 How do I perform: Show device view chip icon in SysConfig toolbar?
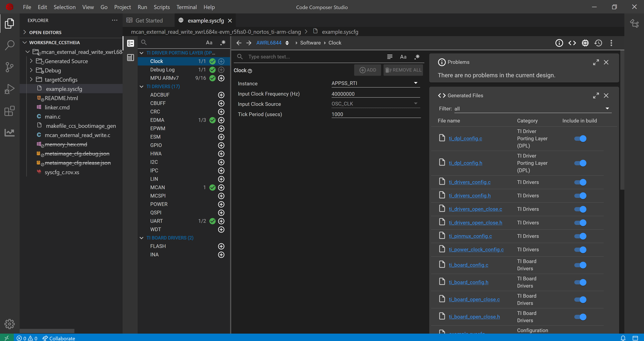(x=585, y=43)
